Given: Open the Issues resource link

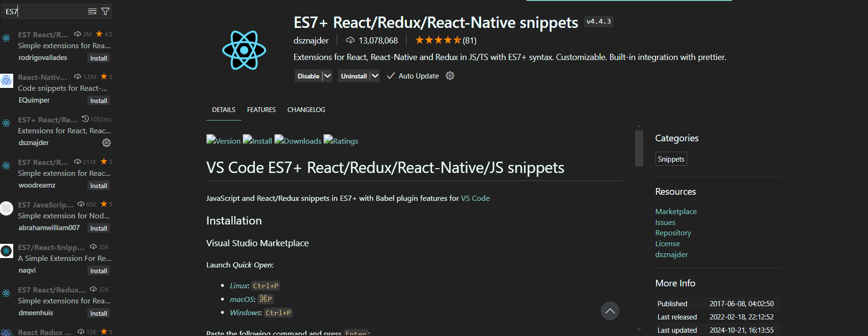Looking at the screenshot, I should coord(665,223).
